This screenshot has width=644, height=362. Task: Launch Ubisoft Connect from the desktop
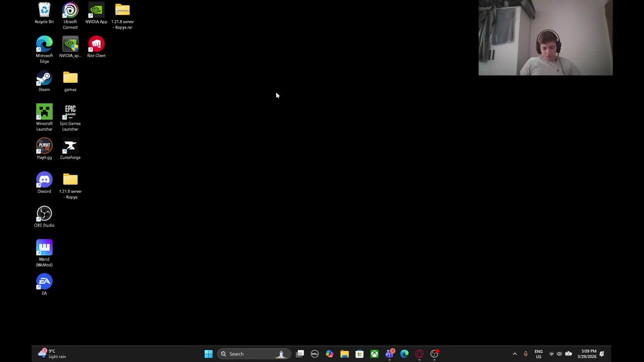tap(70, 16)
